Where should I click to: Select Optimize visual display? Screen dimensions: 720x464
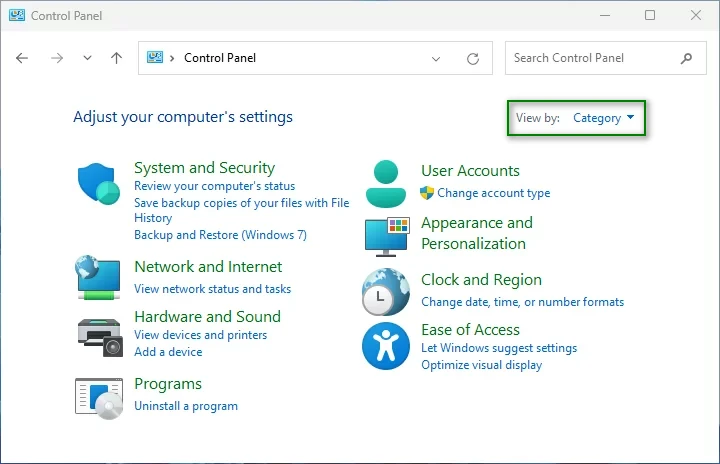click(482, 365)
